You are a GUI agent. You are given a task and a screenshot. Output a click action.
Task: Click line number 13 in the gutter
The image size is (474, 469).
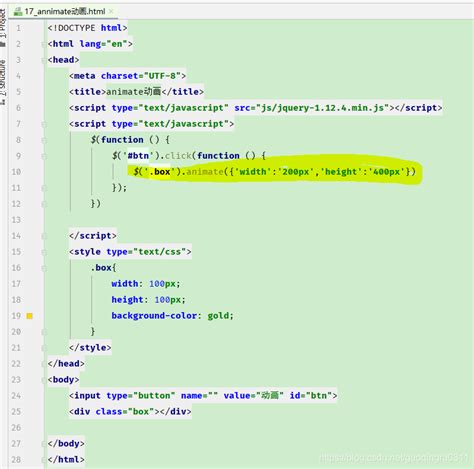(x=16, y=220)
